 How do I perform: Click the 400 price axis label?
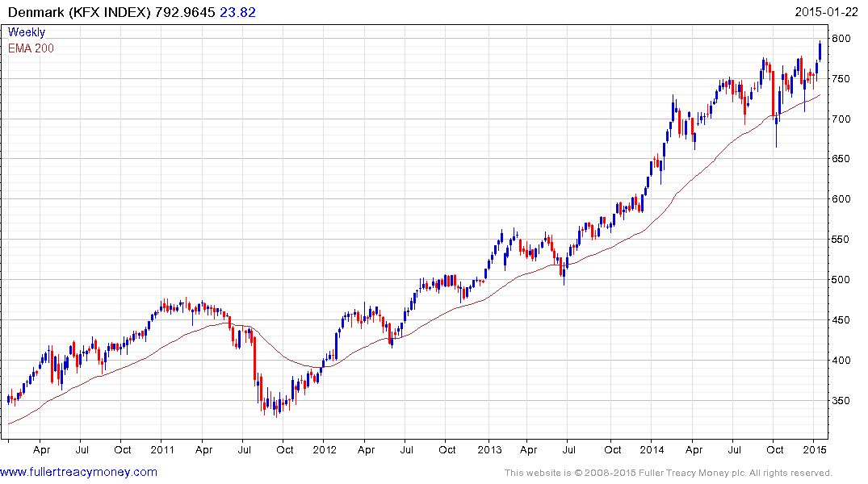coord(841,360)
